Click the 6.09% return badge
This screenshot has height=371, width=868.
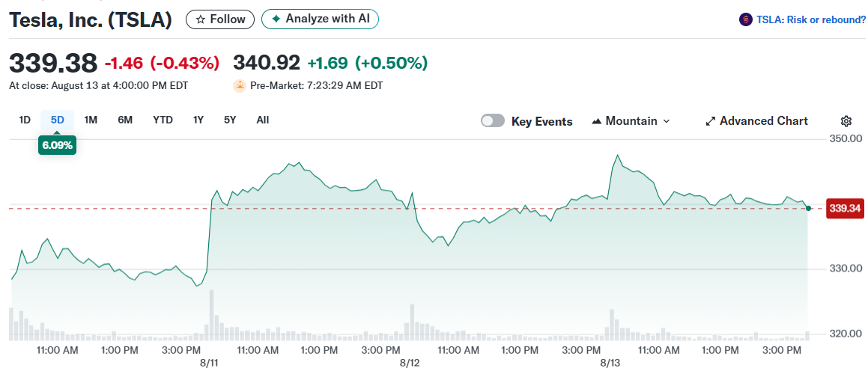point(57,146)
